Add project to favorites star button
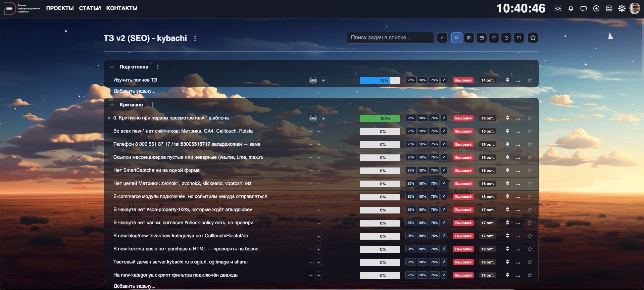Image resolution: width=644 pixels, height=290 pixels. coord(533,38)
